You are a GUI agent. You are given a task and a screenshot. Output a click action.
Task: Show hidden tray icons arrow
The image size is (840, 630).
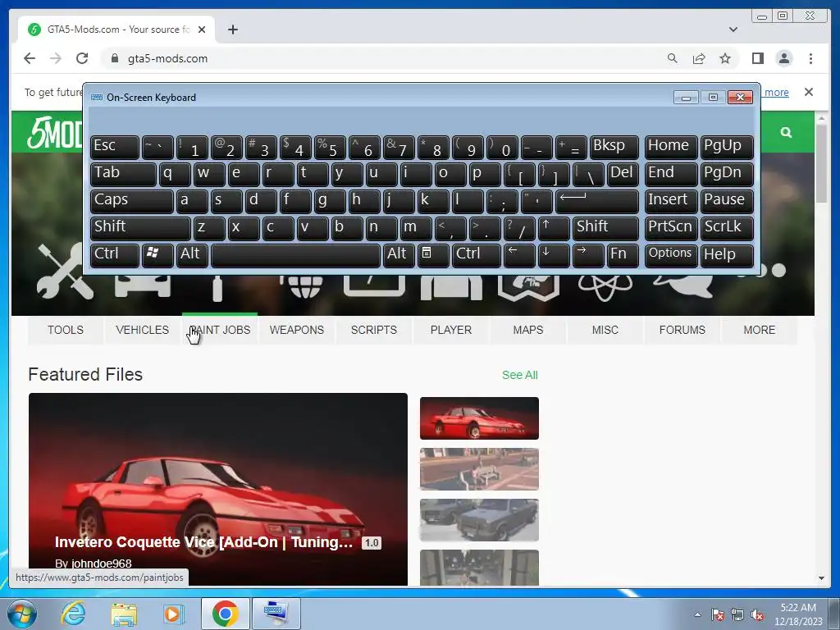point(697,614)
